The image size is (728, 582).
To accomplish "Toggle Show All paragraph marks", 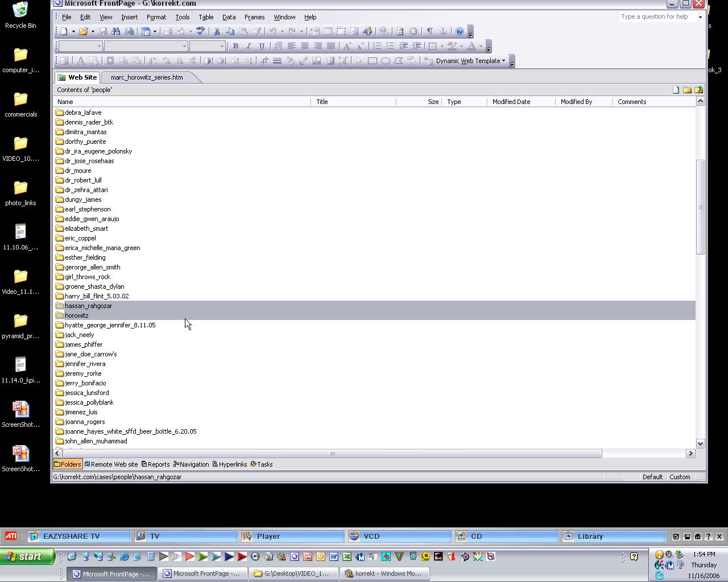I will pos(430,31).
